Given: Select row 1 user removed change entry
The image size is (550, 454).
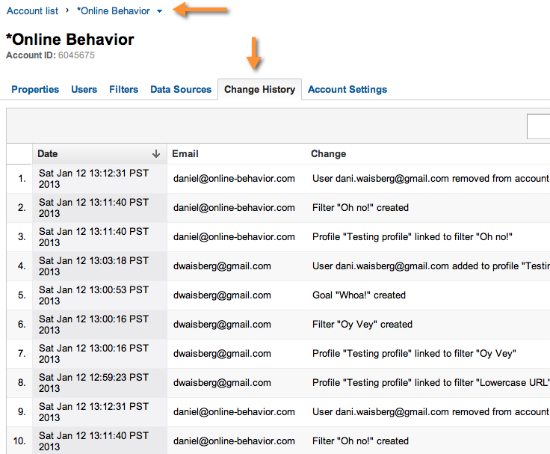Looking at the screenshot, I should click(x=431, y=179).
